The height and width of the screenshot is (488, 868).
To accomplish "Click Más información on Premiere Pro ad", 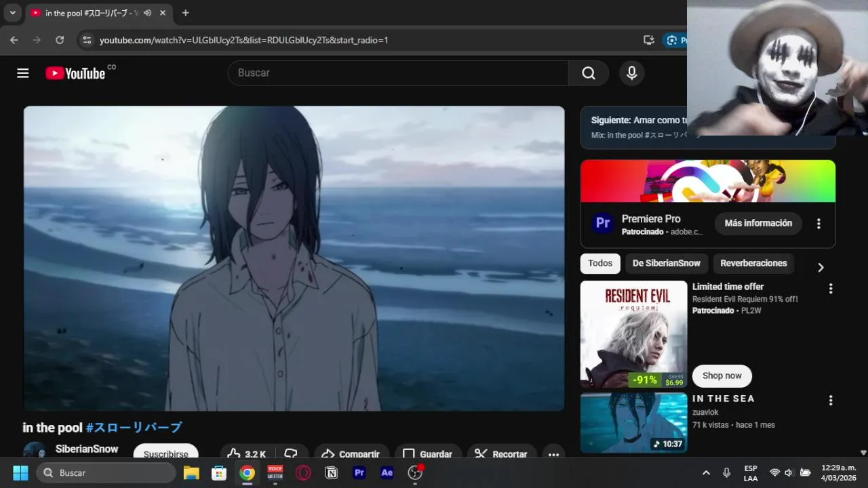I will [x=758, y=223].
